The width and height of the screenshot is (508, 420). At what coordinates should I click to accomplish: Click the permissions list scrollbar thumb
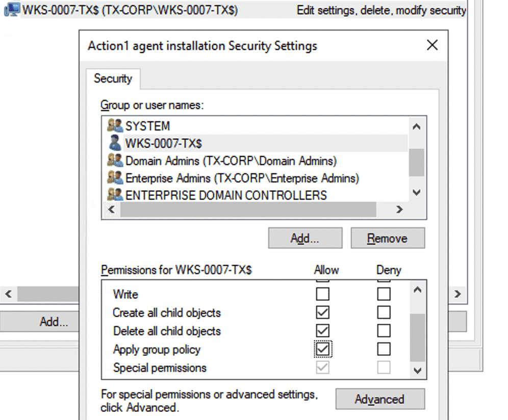point(418,337)
